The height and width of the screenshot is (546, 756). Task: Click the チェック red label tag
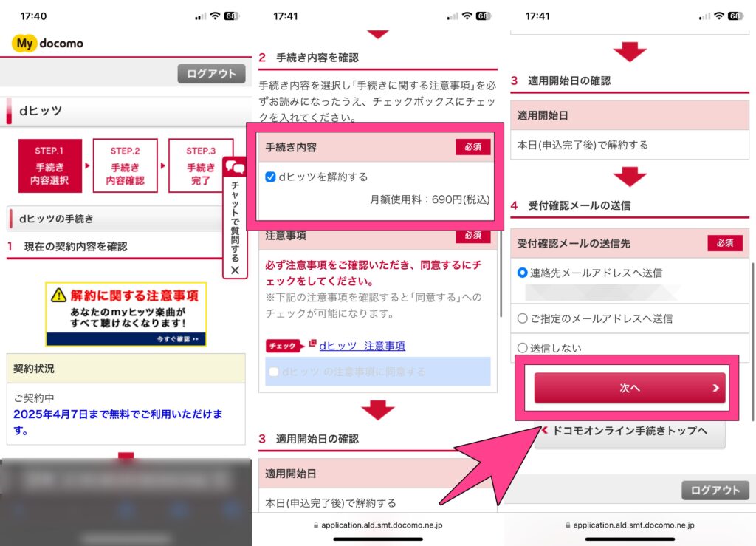(283, 346)
